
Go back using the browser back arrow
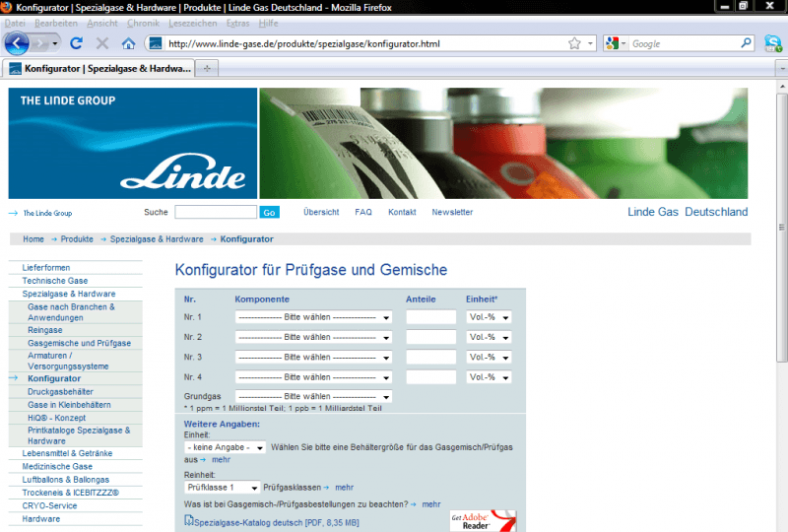(17, 43)
